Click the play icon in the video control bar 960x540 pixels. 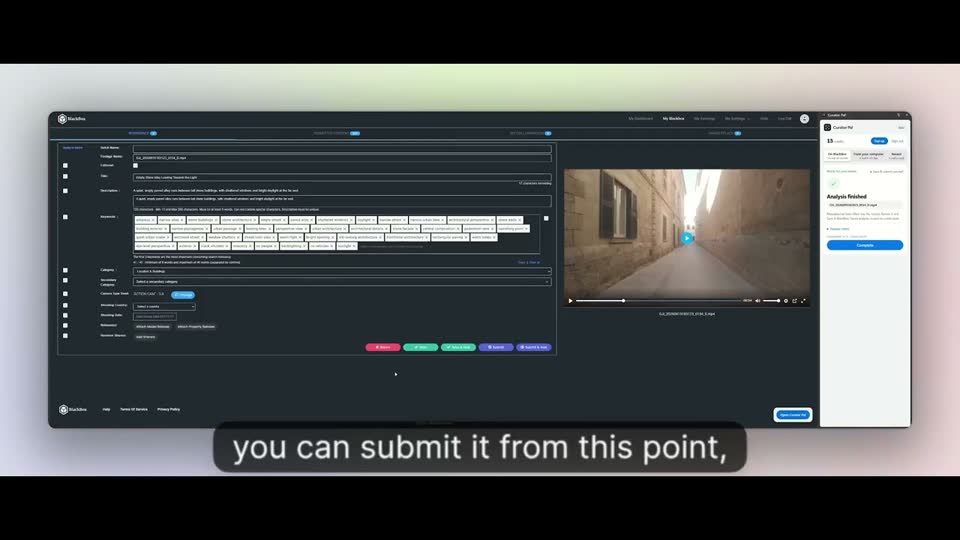[571, 301]
